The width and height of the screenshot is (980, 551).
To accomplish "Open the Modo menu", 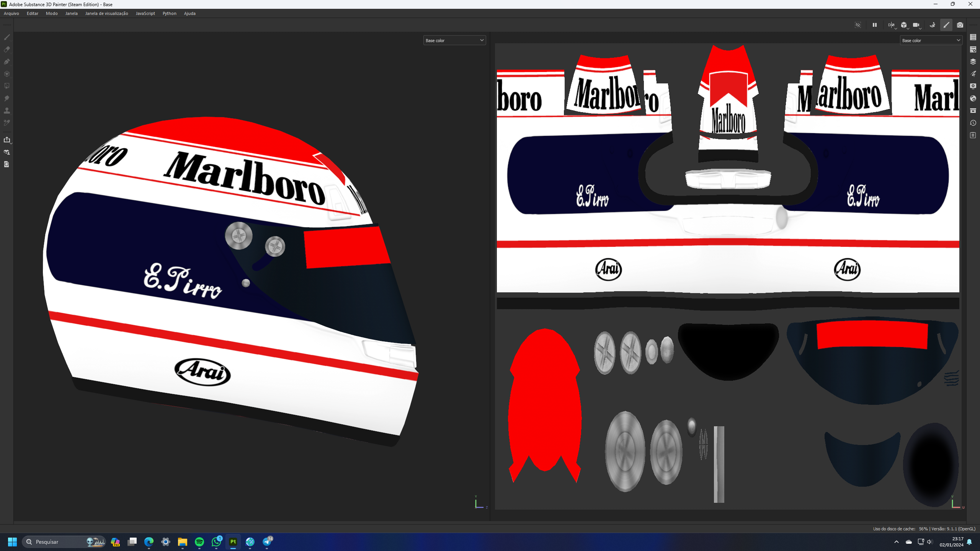I will (x=52, y=13).
